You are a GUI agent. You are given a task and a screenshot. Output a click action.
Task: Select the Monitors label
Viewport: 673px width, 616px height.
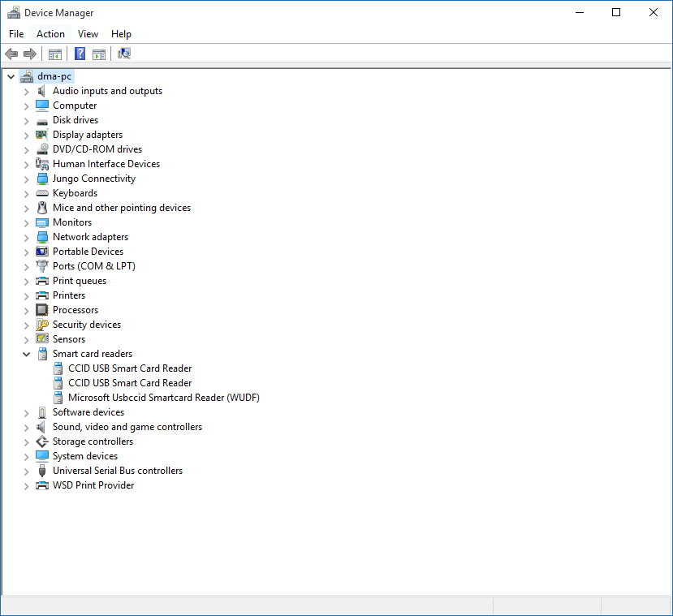pyautogui.click(x=72, y=222)
